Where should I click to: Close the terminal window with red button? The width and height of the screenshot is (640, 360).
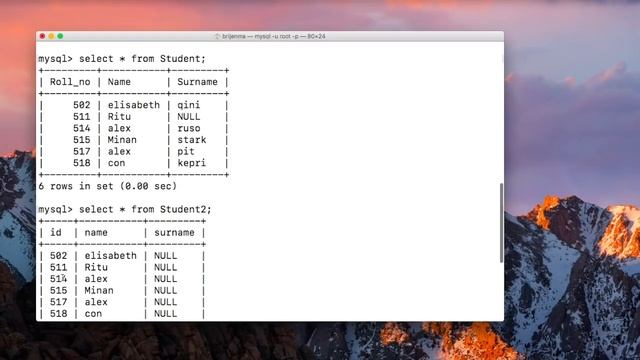point(42,36)
